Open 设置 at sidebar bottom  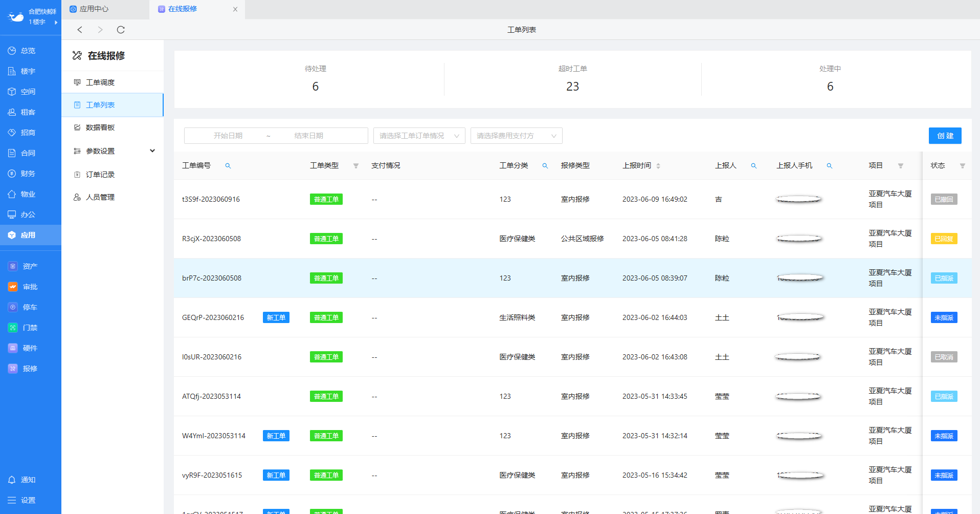[31, 500]
